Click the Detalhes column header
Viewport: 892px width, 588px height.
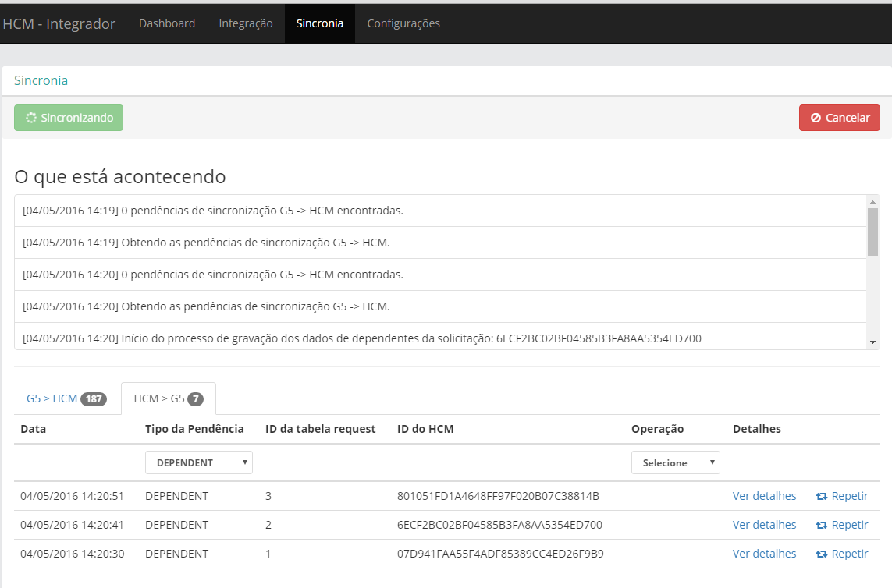click(x=757, y=429)
